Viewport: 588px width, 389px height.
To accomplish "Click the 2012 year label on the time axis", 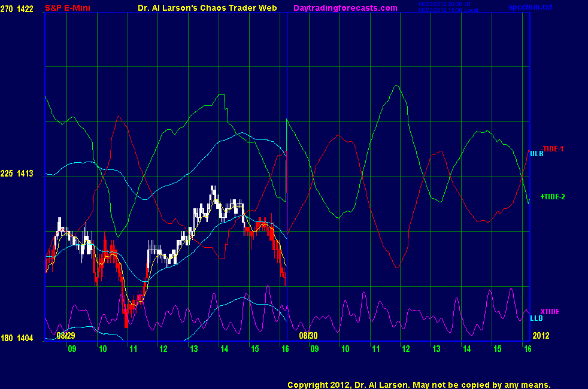I will click(x=540, y=336).
